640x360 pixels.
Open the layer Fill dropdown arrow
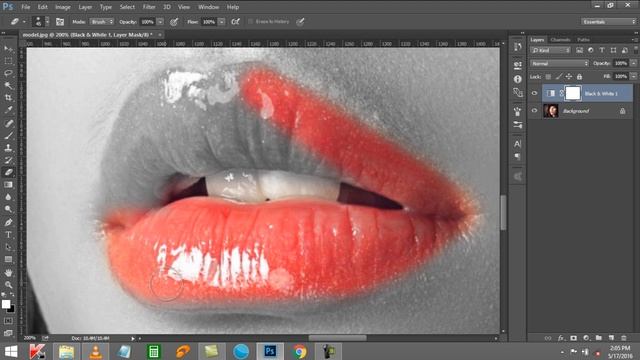633,76
